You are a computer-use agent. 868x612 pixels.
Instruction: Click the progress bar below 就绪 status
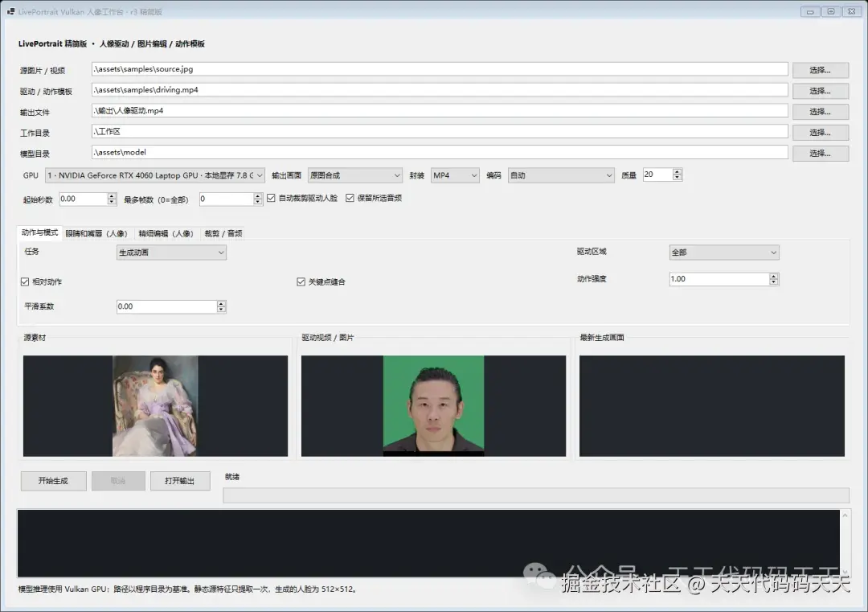pyautogui.click(x=536, y=495)
